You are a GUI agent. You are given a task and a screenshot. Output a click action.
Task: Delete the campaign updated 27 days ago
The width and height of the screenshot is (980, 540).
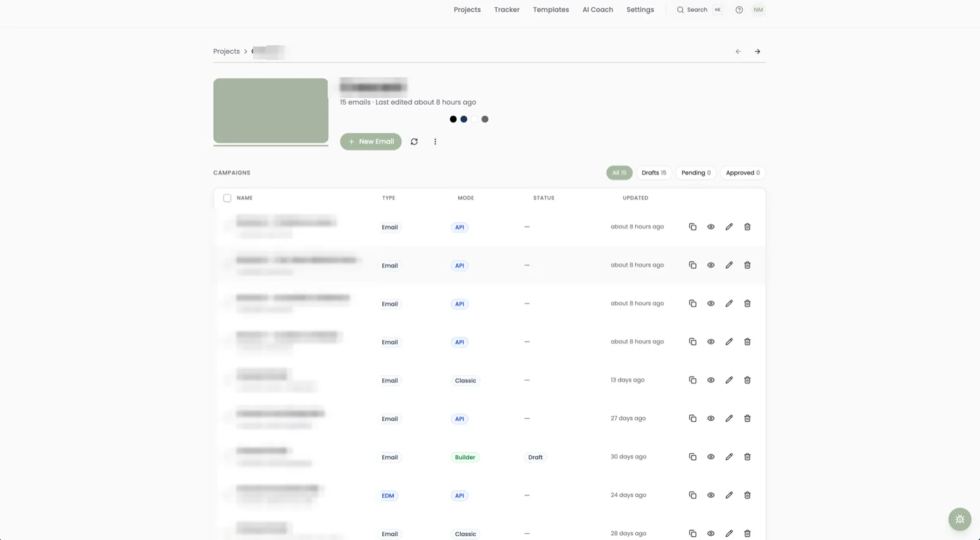coord(747,419)
